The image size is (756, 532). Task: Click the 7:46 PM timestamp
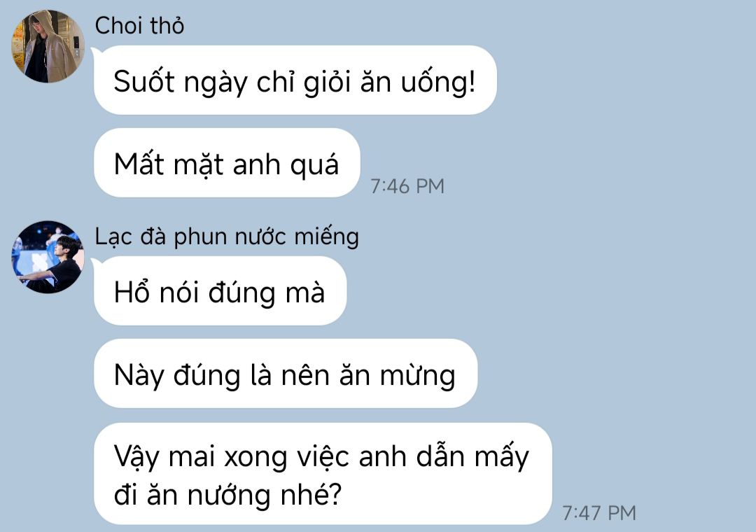coord(407,186)
